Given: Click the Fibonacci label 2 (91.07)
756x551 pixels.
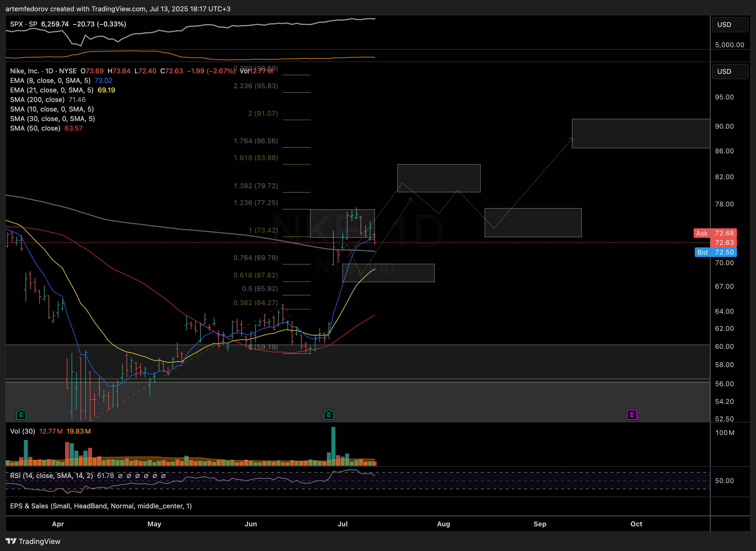Looking at the screenshot, I should [x=263, y=113].
